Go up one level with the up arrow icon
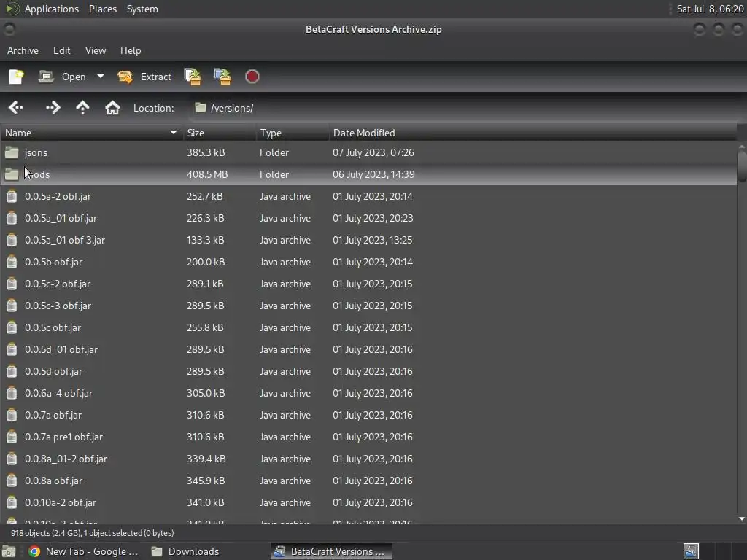The image size is (747, 560). point(82,108)
